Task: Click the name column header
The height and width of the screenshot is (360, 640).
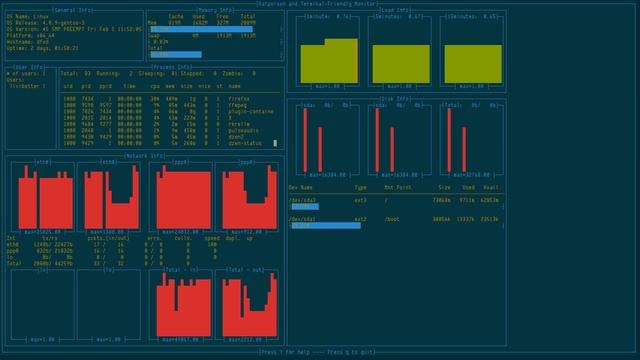Action: pyautogui.click(x=234, y=87)
